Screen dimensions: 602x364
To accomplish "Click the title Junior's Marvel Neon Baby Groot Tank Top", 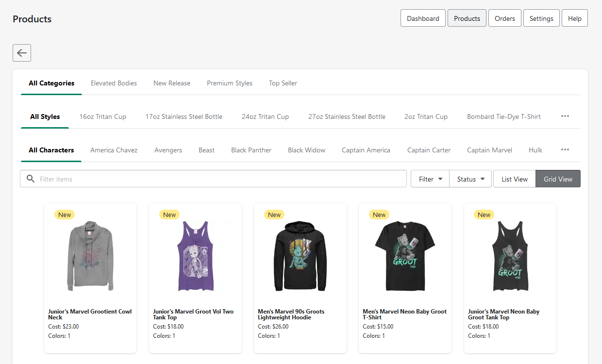I will click(504, 314).
